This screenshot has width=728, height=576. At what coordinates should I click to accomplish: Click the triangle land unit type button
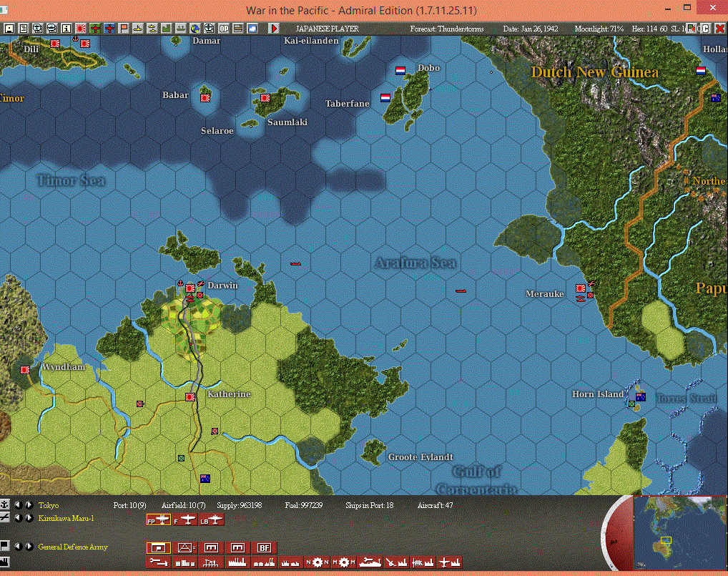185,547
